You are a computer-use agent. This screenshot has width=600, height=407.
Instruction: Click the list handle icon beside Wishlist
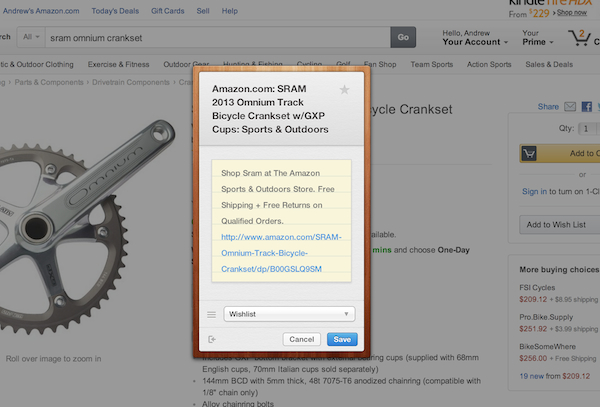tap(211, 314)
